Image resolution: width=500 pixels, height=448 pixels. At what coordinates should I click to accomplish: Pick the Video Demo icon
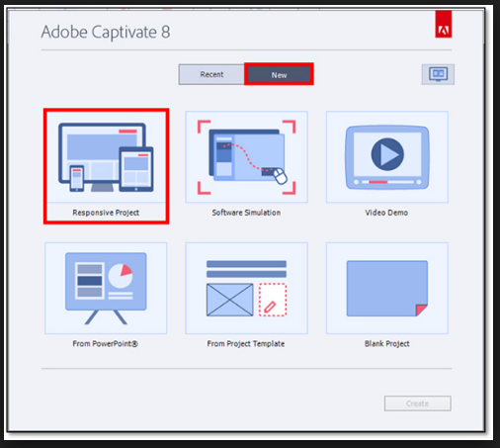(387, 157)
